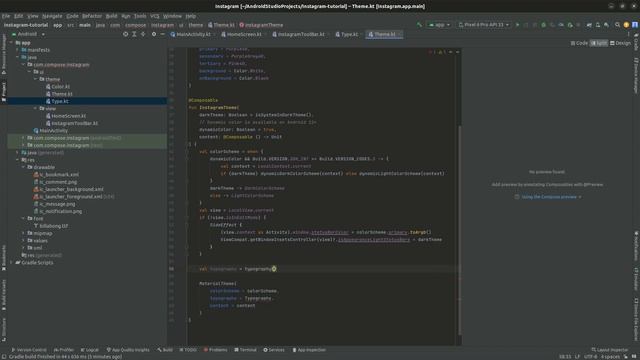This screenshot has height=360, width=640.
Task: Open the app run configuration dropdown
Action: [x=439, y=25]
